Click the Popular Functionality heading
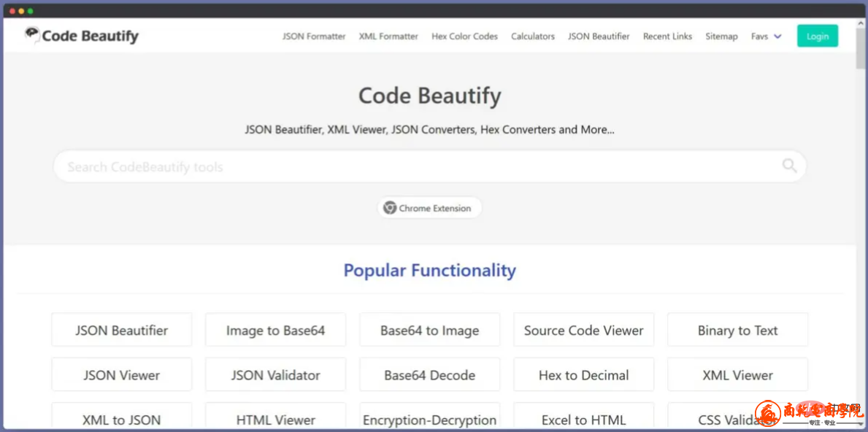The height and width of the screenshot is (432, 868). (429, 271)
